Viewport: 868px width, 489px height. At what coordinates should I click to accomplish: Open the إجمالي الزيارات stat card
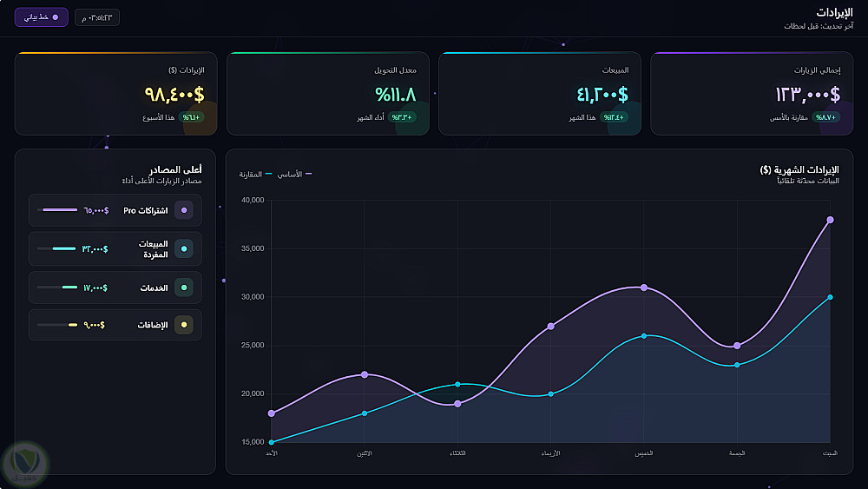click(x=752, y=94)
